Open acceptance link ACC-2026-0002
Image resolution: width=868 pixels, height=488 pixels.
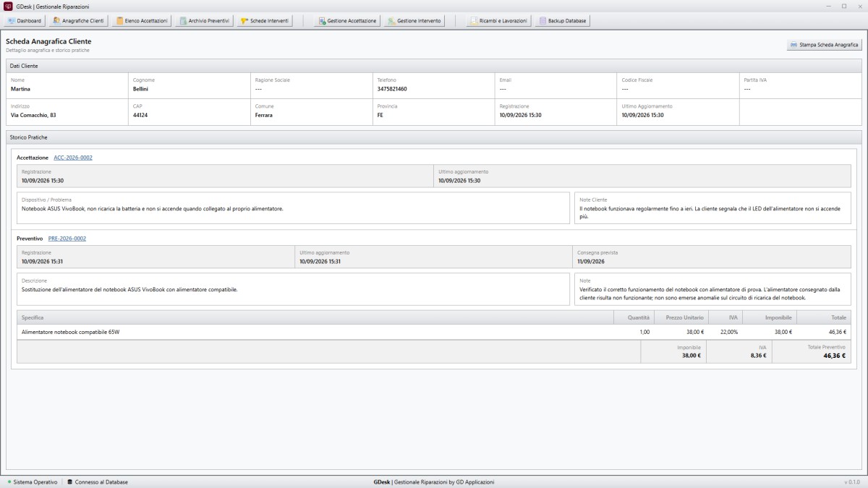click(x=73, y=158)
